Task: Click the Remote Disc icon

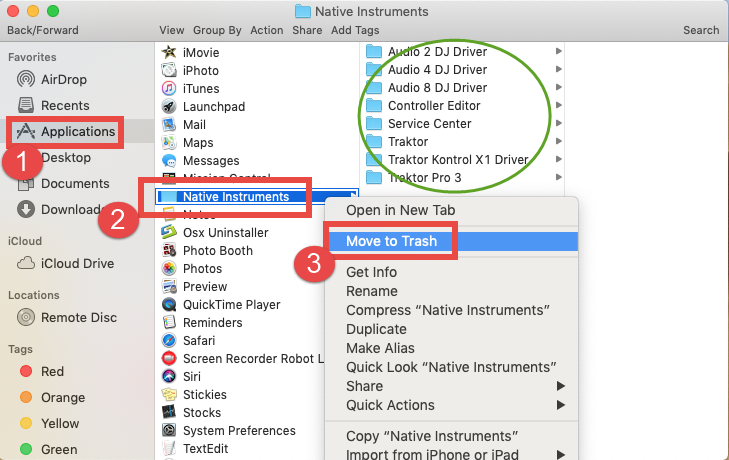Action: [x=26, y=317]
